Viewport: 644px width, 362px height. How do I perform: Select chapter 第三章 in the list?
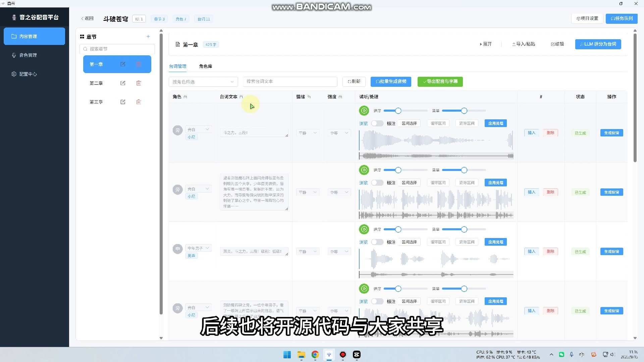pos(117,102)
